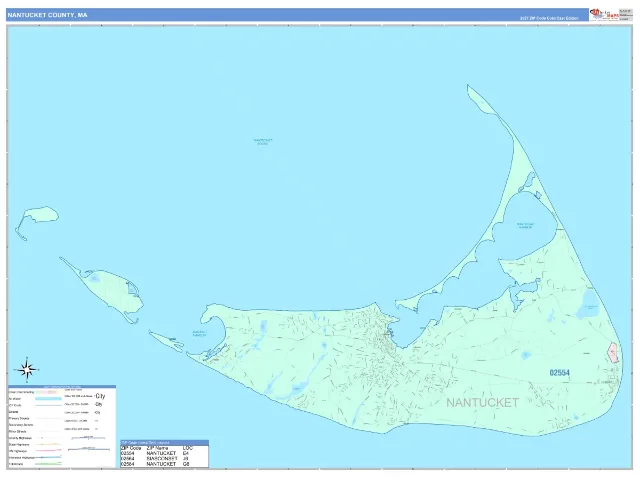Click the compass rose on the map
Screen dimensions: 640x480
click(x=27, y=370)
